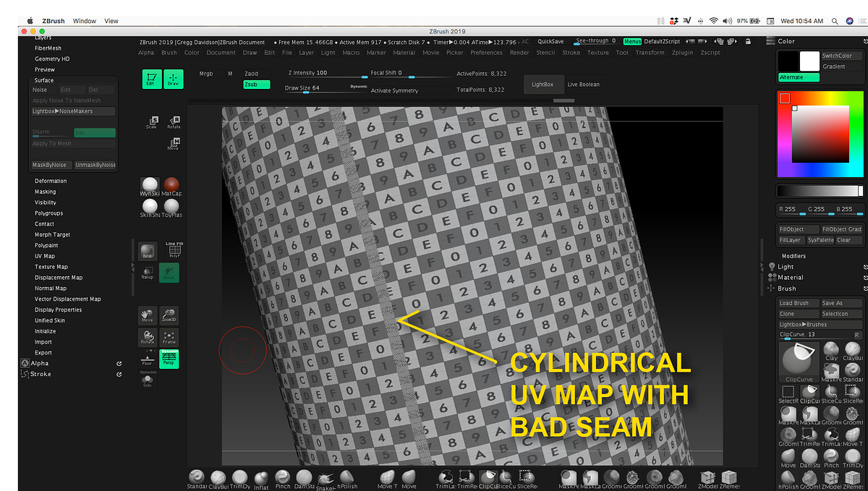Select the Move transform icon with M badge
The height and width of the screenshot is (491, 868).
pyautogui.click(x=174, y=144)
